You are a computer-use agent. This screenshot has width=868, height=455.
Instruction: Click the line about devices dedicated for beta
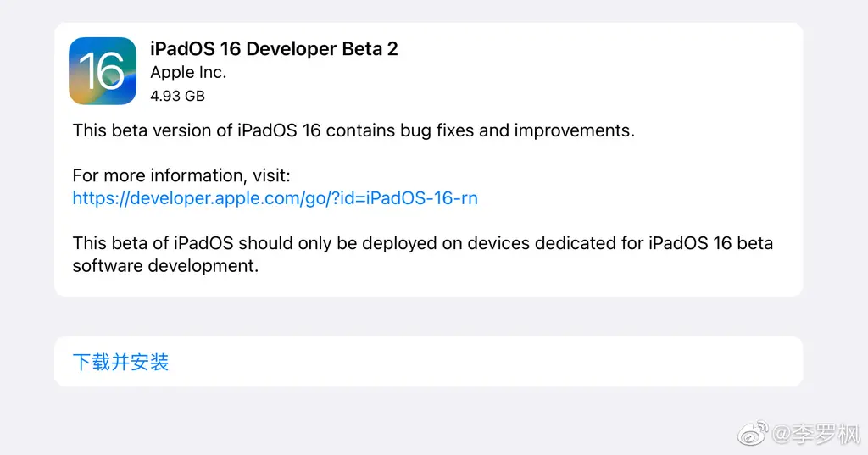pyautogui.click(x=422, y=243)
